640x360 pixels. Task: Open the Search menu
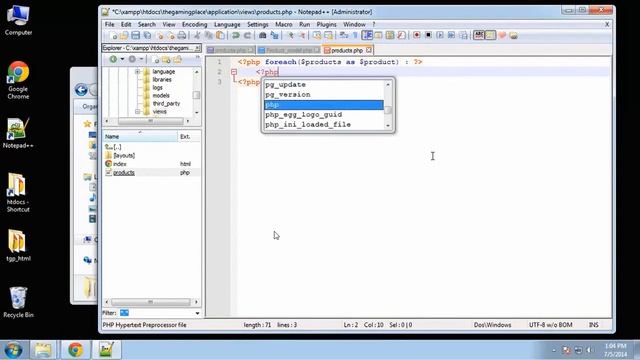147,24
